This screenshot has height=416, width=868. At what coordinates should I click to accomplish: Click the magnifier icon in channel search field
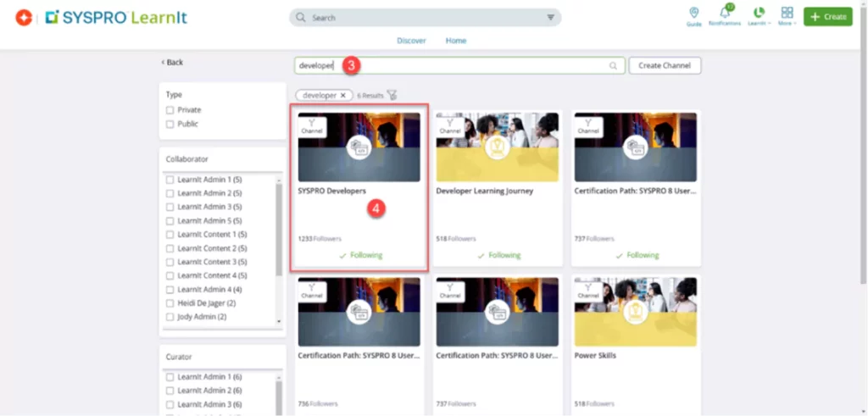(613, 66)
